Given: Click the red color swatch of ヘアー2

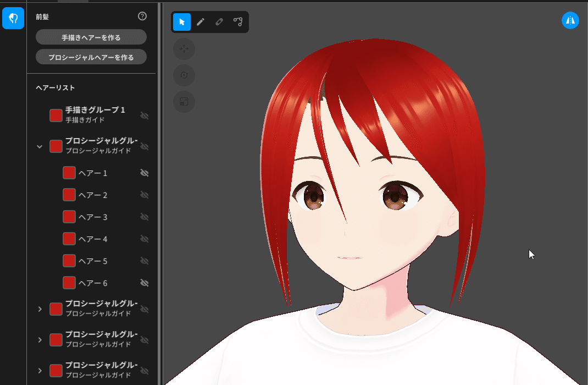Looking at the screenshot, I should coord(69,195).
